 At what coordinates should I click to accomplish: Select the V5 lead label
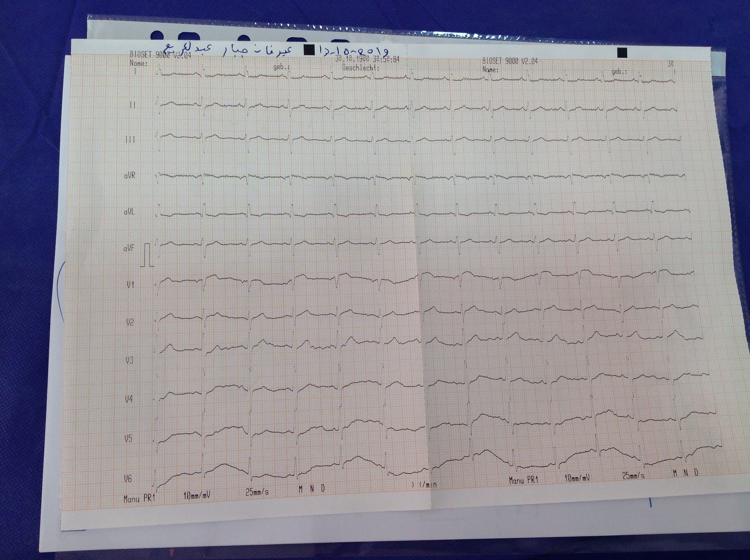(128, 439)
